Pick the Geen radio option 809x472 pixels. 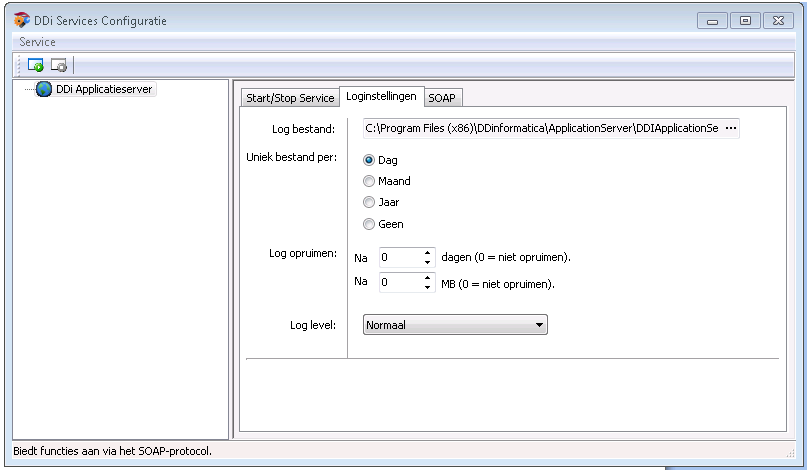click(370, 225)
